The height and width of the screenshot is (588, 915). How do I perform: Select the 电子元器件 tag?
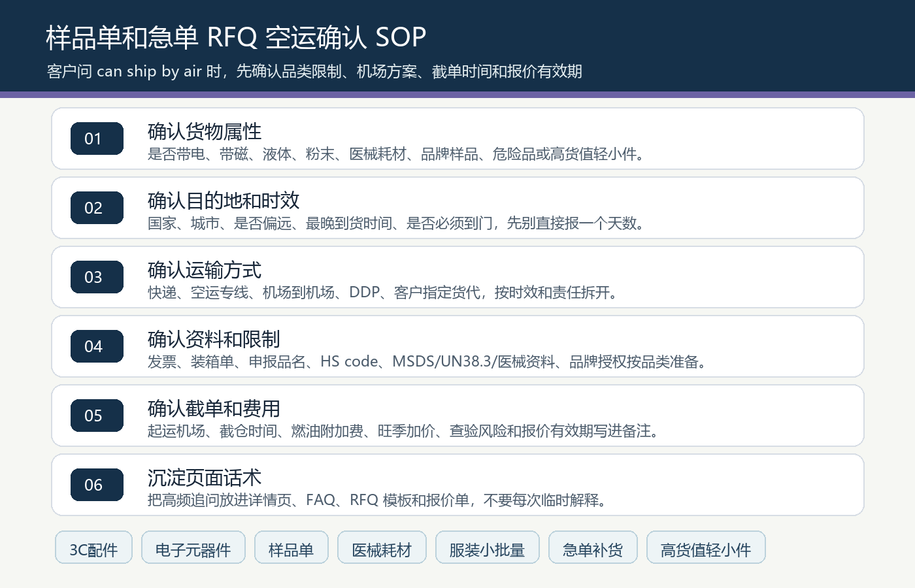193,547
